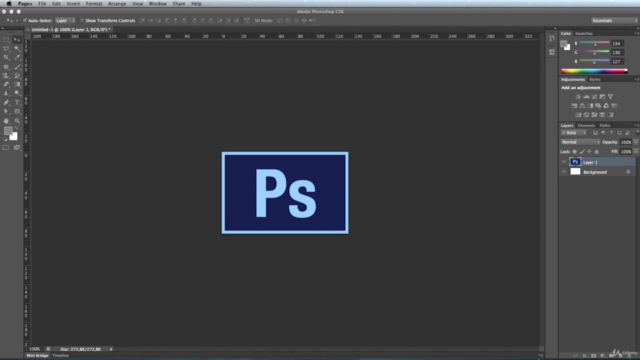Select the Layer 1 thumbnail

click(575, 162)
